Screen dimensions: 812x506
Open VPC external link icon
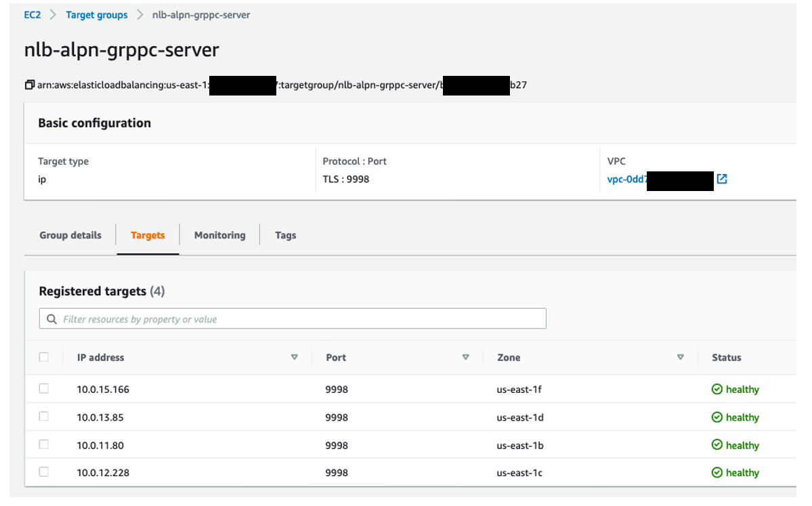(x=722, y=179)
